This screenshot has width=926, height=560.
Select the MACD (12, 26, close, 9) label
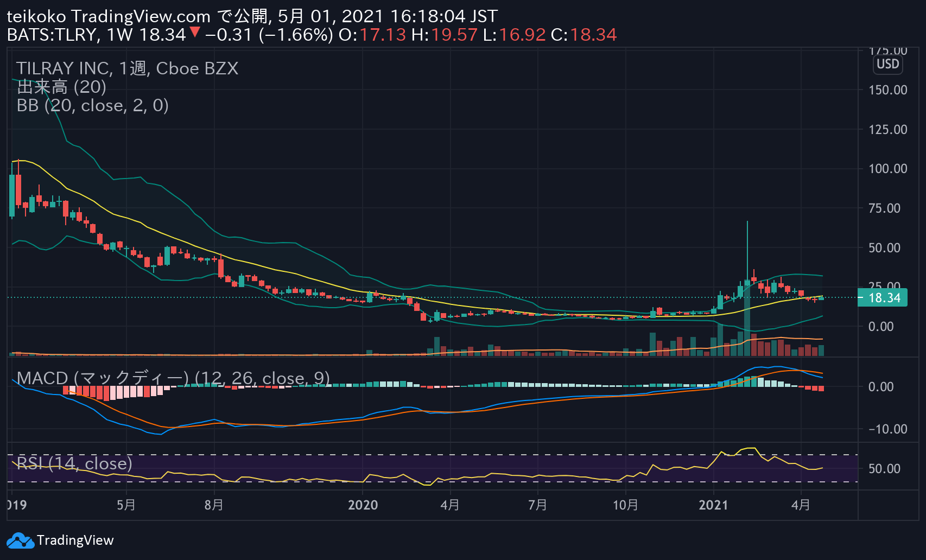tap(173, 378)
